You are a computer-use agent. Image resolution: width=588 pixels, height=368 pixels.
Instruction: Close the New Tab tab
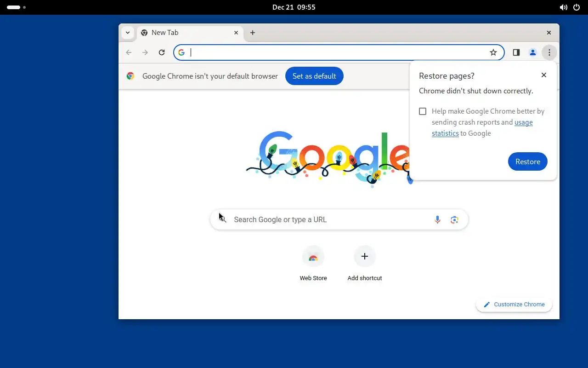click(x=236, y=33)
